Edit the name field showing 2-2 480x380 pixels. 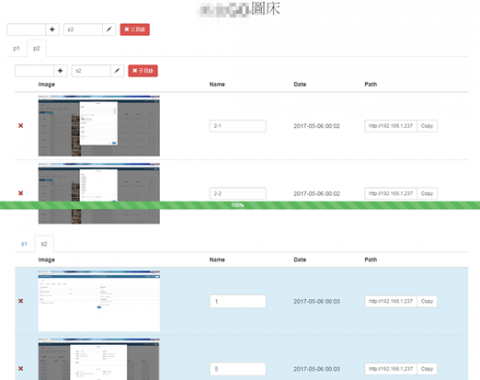(x=238, y=194)
